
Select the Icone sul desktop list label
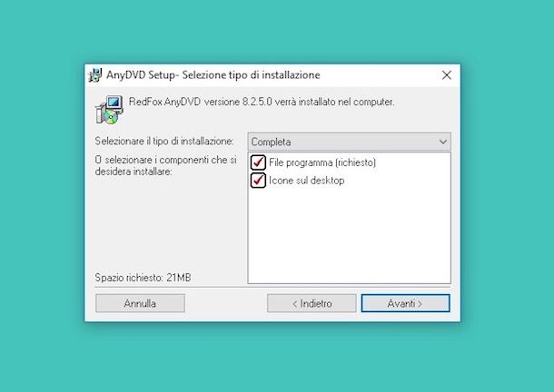(306, 181)
